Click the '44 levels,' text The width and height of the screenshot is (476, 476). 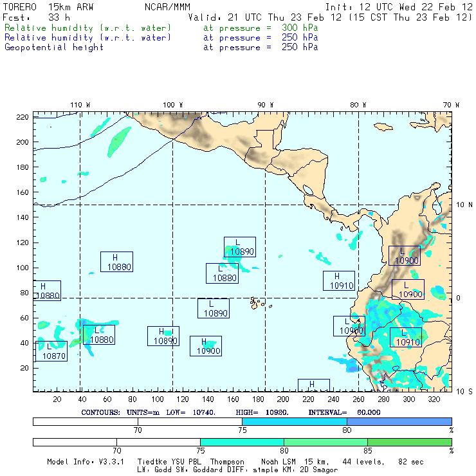(x=363, y=462)
